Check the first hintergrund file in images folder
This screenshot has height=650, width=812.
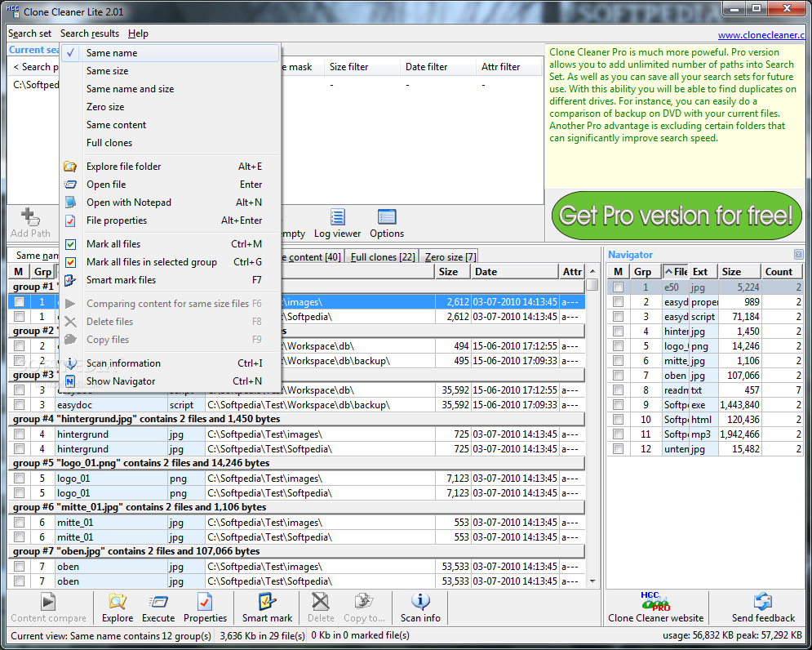19,434
